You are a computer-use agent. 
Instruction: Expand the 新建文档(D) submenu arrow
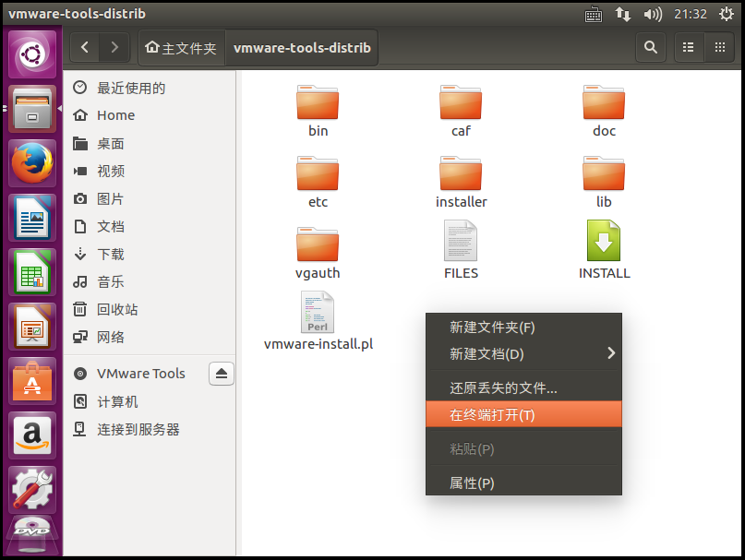coord(611,353)
